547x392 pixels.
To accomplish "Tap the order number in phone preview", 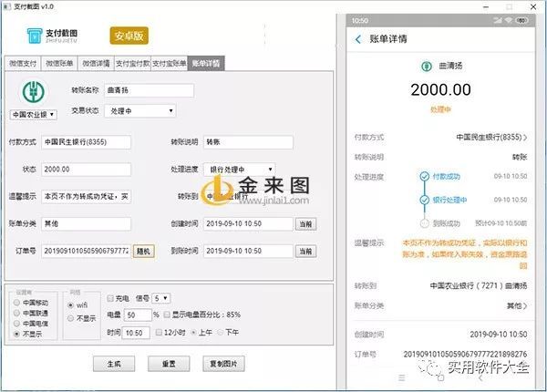I will coord(465,354).
